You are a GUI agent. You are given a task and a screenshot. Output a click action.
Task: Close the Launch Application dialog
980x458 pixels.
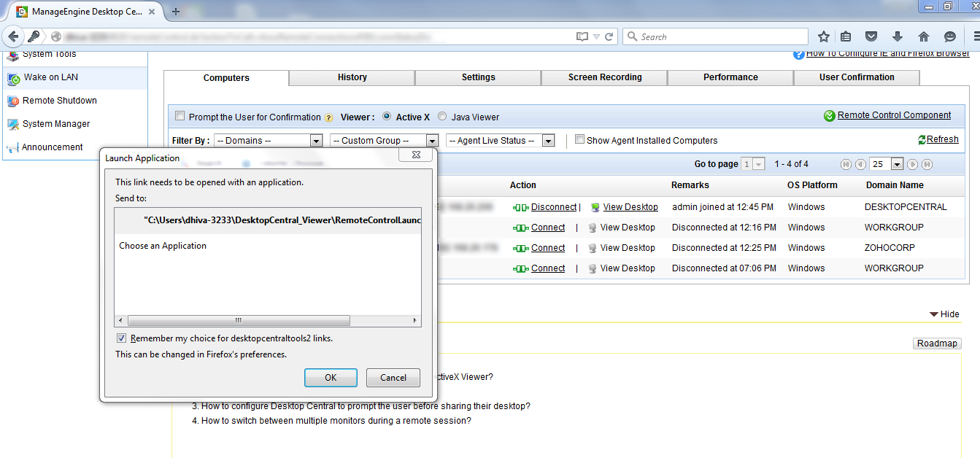click(x=416, y=155)
